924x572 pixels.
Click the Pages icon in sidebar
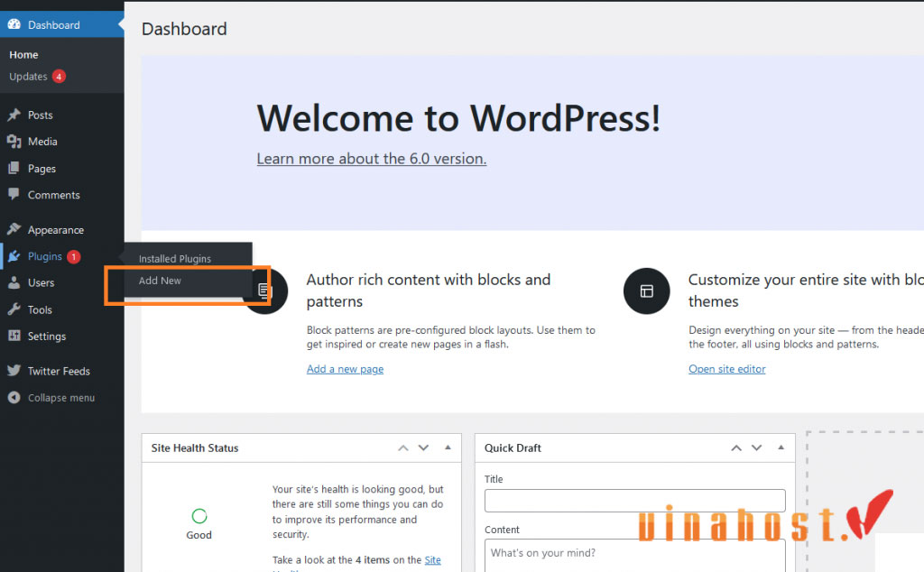click(x=14, y=168)
